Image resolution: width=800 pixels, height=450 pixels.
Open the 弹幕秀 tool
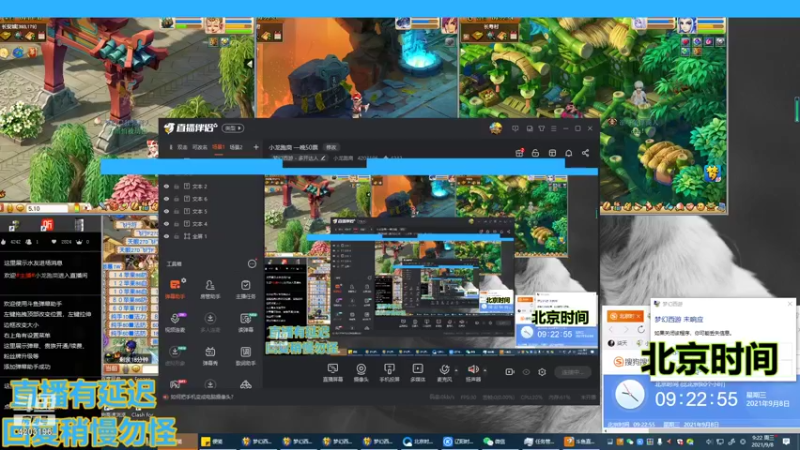point(210,356)
